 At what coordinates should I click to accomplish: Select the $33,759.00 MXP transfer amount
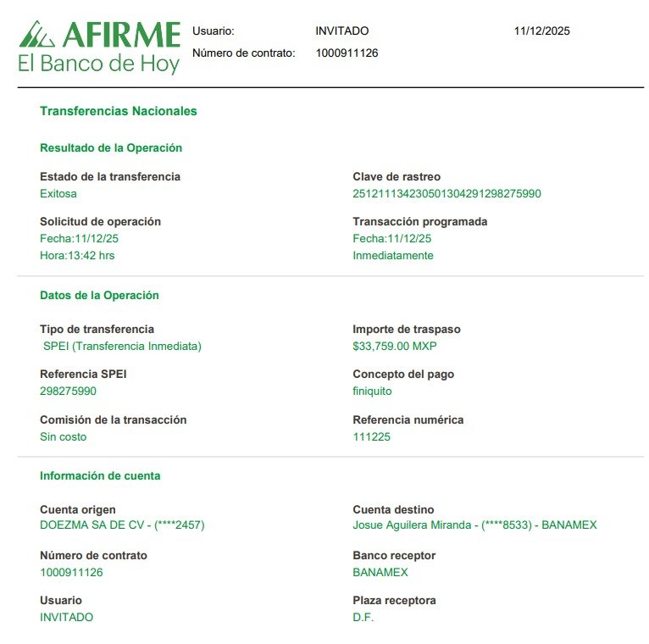tap(394, 346)
